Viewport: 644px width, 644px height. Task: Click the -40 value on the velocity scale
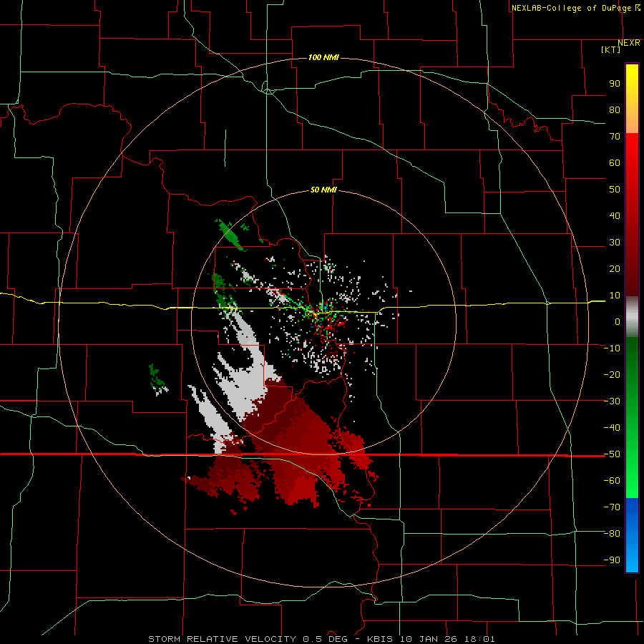612,428
